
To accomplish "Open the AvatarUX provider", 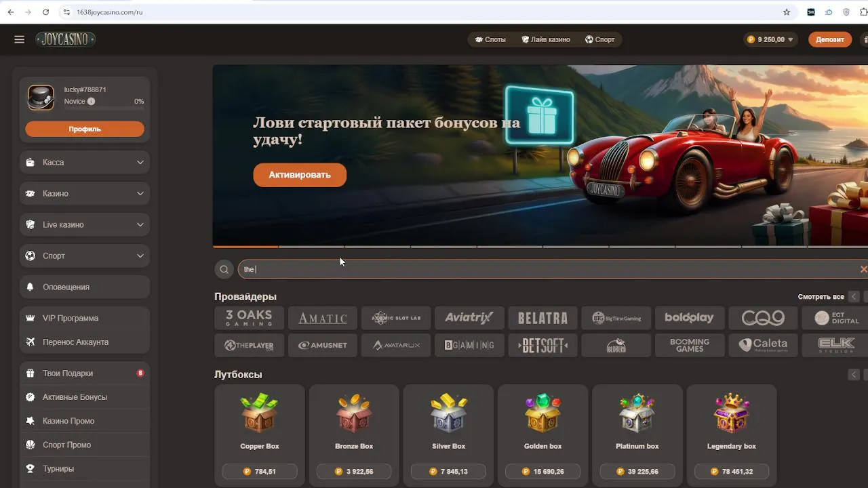I will [396, 345].
